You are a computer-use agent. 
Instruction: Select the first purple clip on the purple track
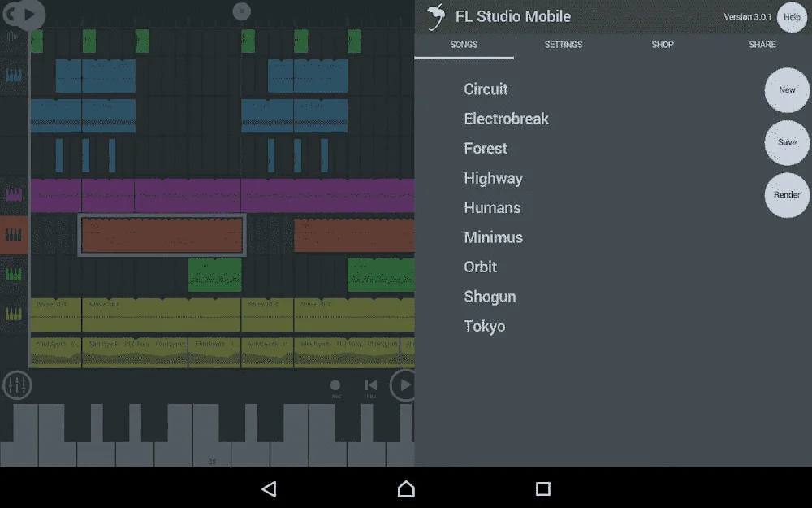[56, 195]
